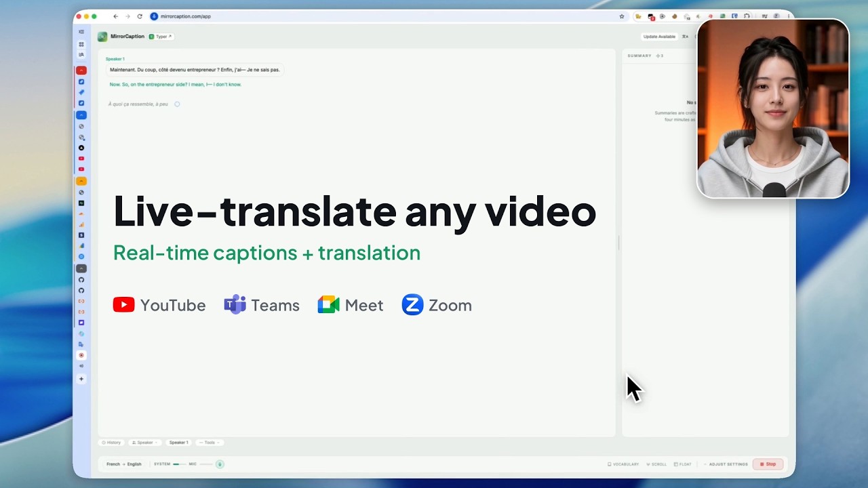Click the French transcript bubble starting 'Maintenant'
This screenshot has height=488, width=868.
coord(195,70)
